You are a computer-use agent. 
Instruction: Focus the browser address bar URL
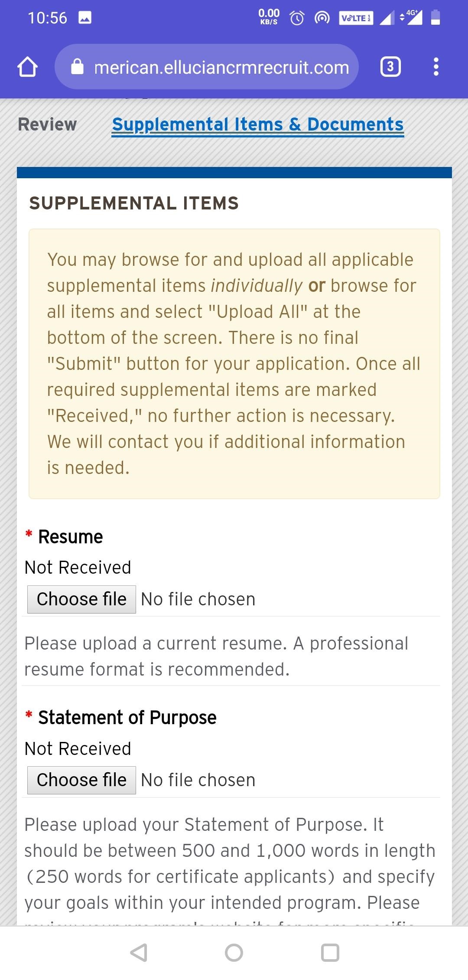click(221, 67)
